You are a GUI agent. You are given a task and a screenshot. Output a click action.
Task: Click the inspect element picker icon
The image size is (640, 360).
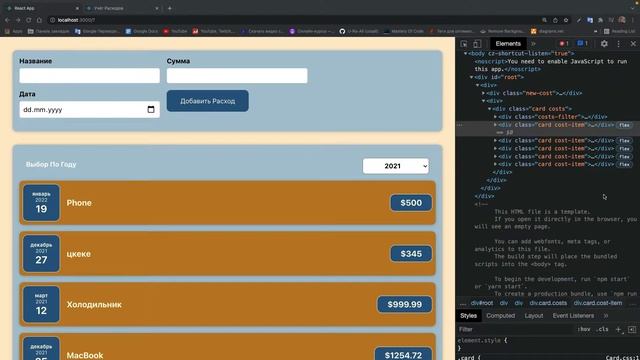pyautogui.click(x=464, y=44)
